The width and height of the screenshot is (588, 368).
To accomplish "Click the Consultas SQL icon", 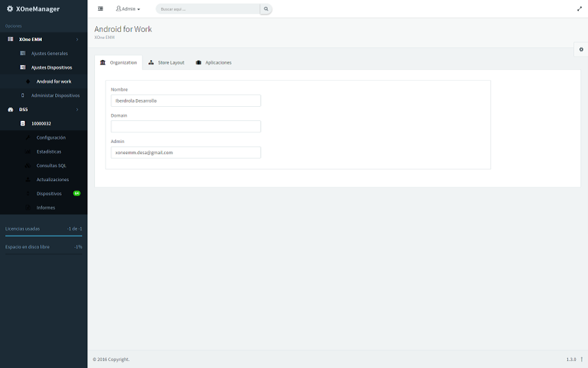I will [x=28, y=165].
